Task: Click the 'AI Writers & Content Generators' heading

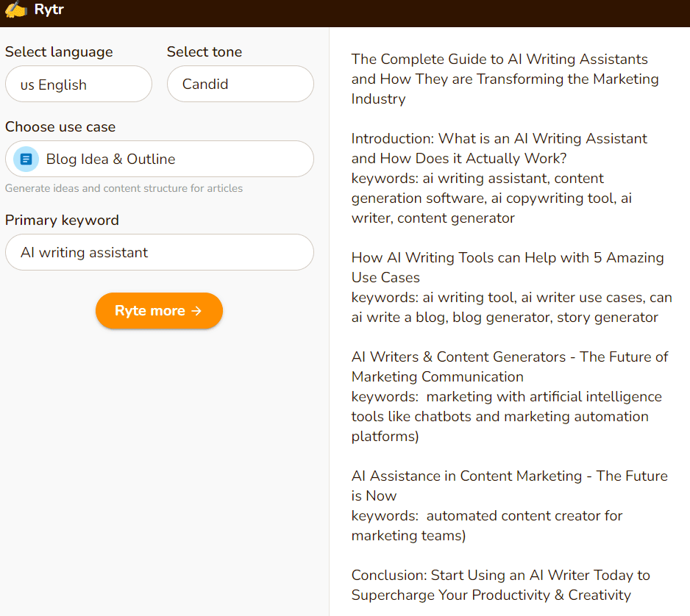Action: click(510, 366)
